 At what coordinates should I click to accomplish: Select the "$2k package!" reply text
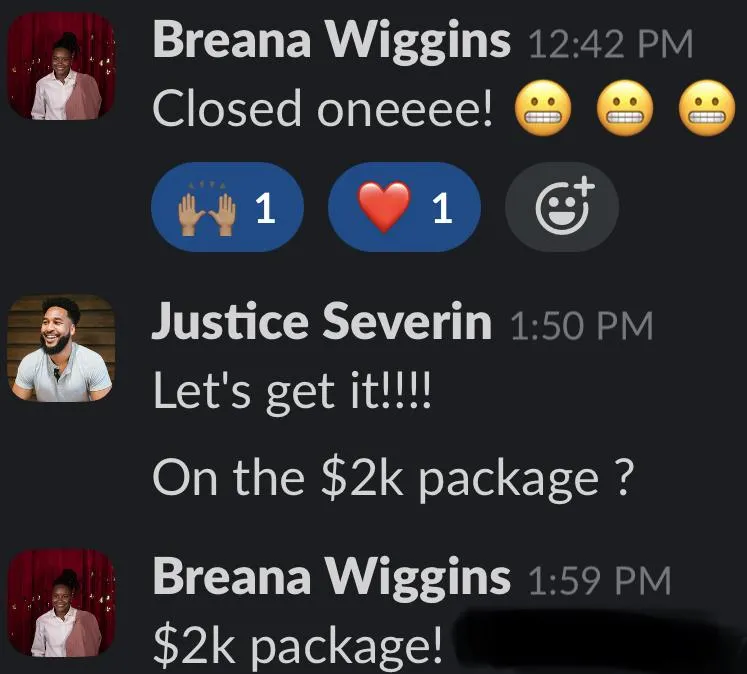click(x=298, y=646)
